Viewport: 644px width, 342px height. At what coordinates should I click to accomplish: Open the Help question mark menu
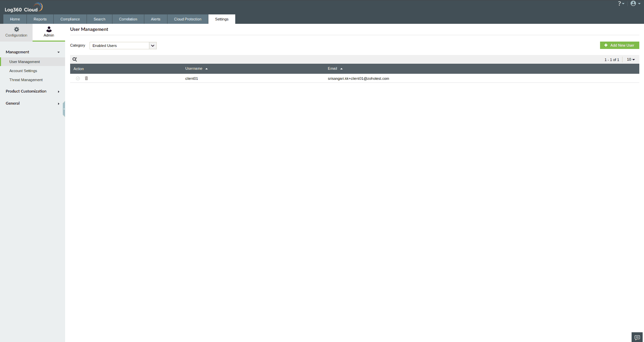[621, 4]
